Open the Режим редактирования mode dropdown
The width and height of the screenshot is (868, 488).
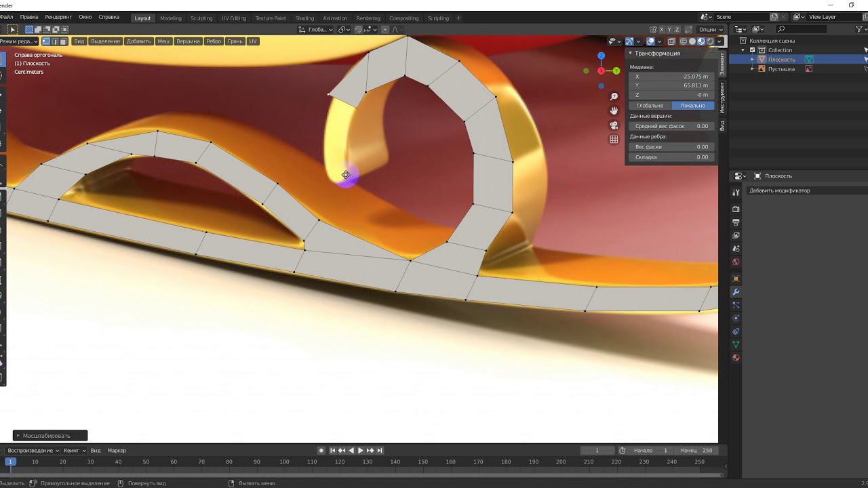tap(18, 41)
